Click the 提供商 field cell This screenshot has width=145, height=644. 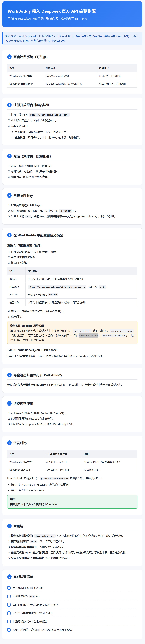tap(16, 279)
